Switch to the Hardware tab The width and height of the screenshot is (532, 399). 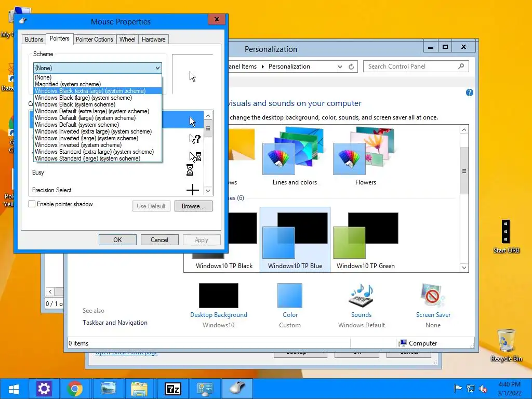pyautogui.click(x=153, y=39)
